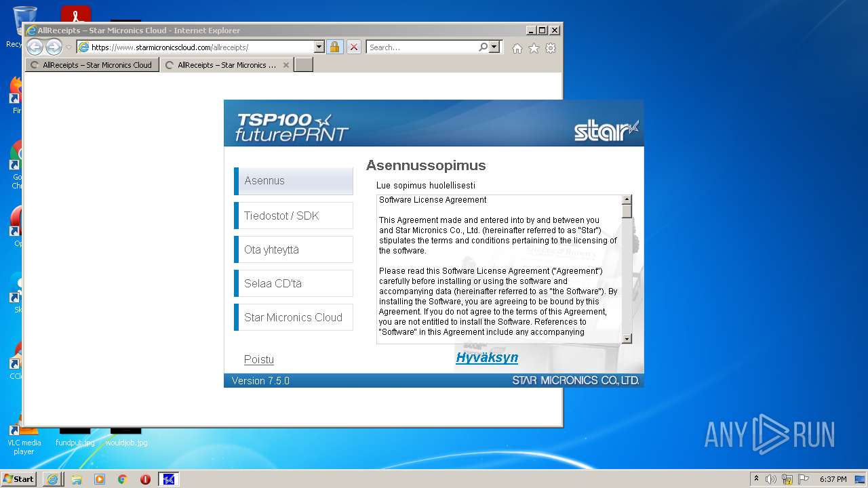Stop page loading with X button

(x=354, y=47)
